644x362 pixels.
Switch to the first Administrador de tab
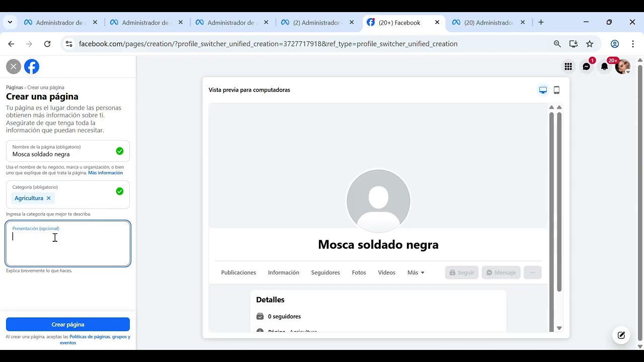point(60,23)
